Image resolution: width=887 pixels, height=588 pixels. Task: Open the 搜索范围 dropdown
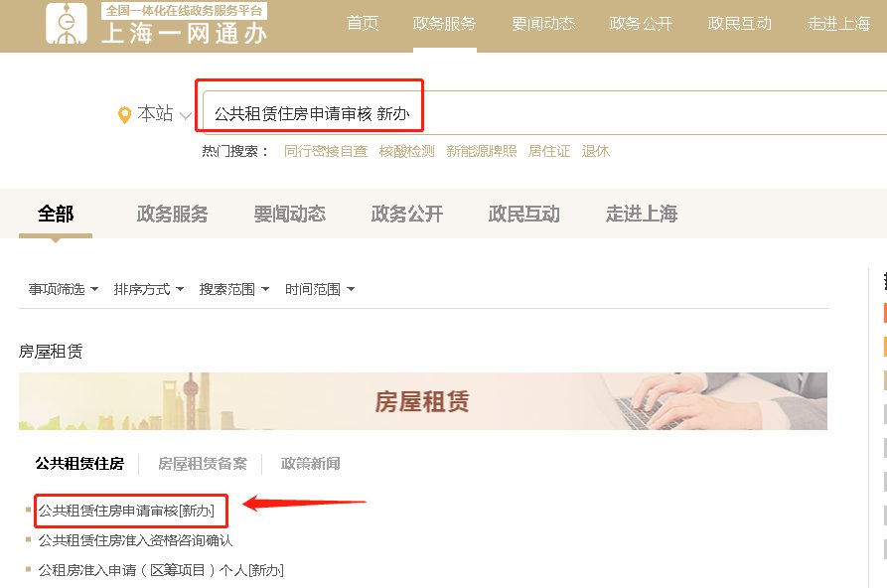click(234, 289)
